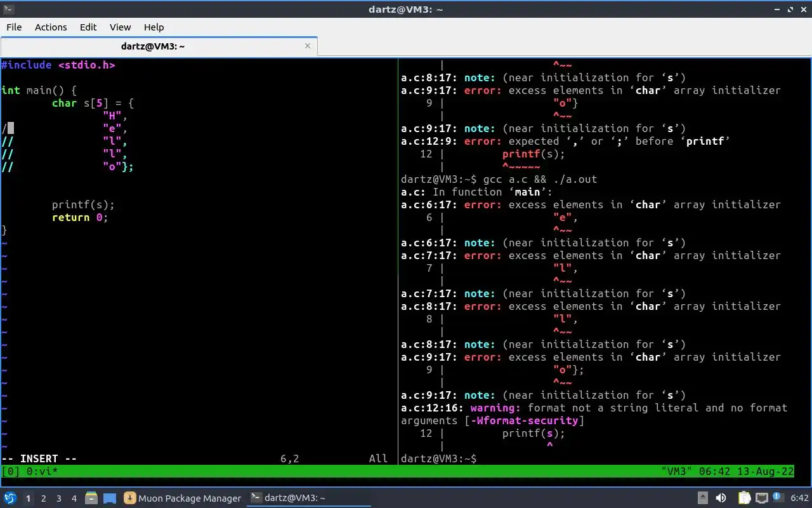Click the a.c:12:9 error expected ',' line
This screenshot has width=812, height=508.
(566, 141)
